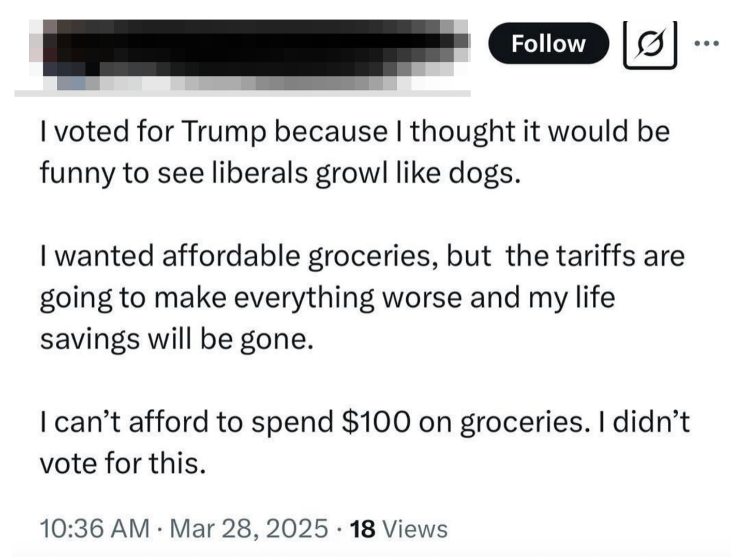The height and width of the screenshot is (560, 731).
Task: Click the Follow button
Action: click(x=548, y=43)
